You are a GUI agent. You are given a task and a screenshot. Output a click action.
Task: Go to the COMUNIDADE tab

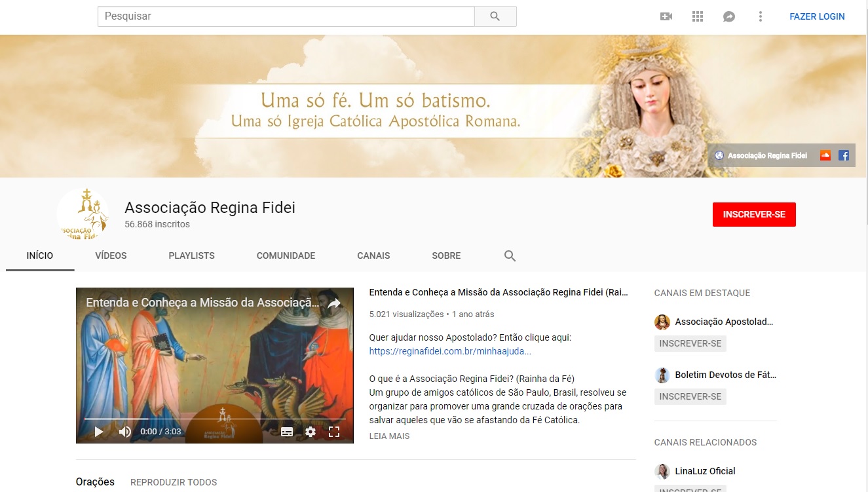click(286, 255)
